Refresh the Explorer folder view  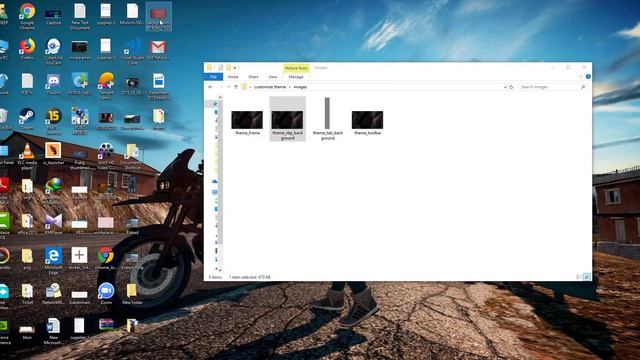coord(511,87)
